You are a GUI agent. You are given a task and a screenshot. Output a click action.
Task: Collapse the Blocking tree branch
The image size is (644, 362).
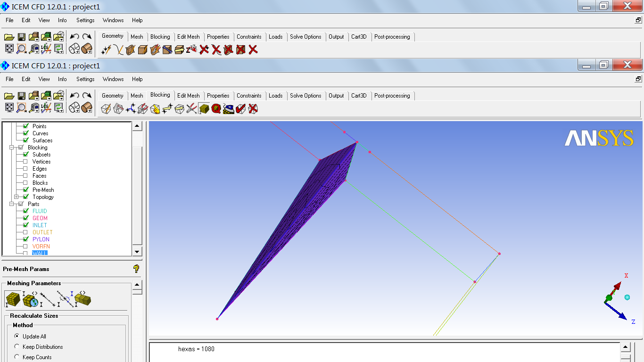click(12, 148)
